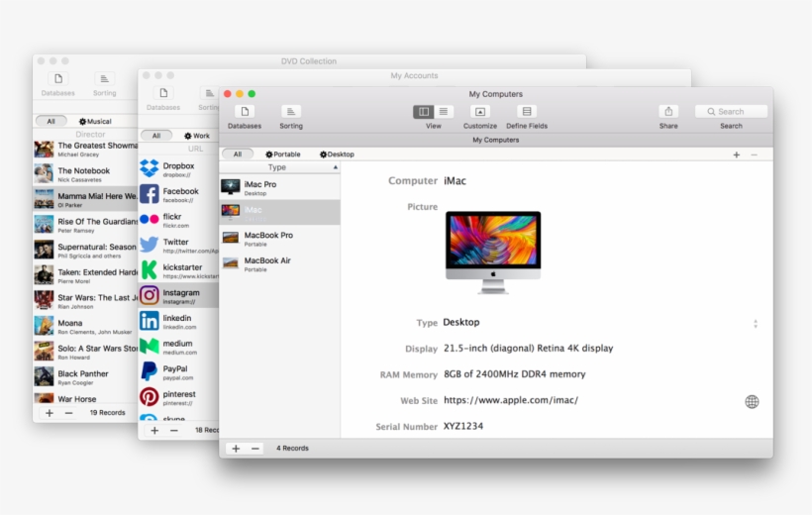Focus the Search field in My Computers

tap(731, 111)
